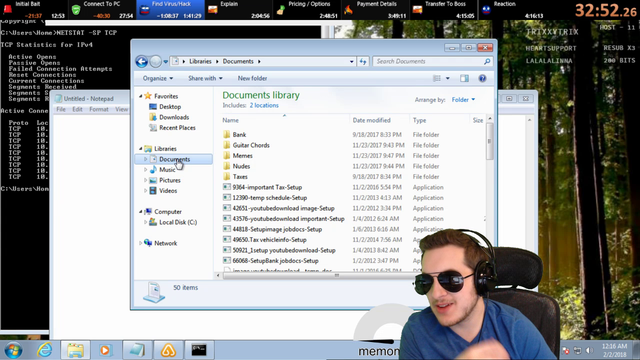Collapse the Favorites tree group
The width and height of the screenshot is (640, 360).
coord(141,96)
